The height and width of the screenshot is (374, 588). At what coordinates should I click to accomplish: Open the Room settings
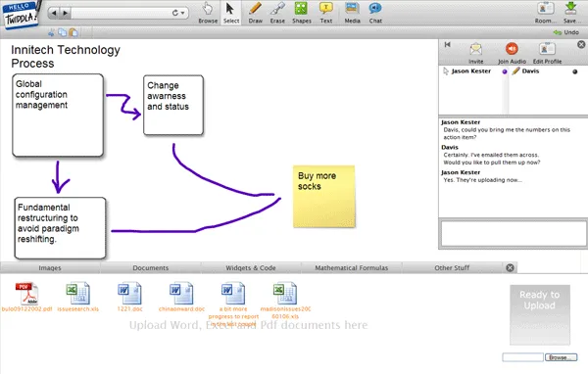pos(545,13)
